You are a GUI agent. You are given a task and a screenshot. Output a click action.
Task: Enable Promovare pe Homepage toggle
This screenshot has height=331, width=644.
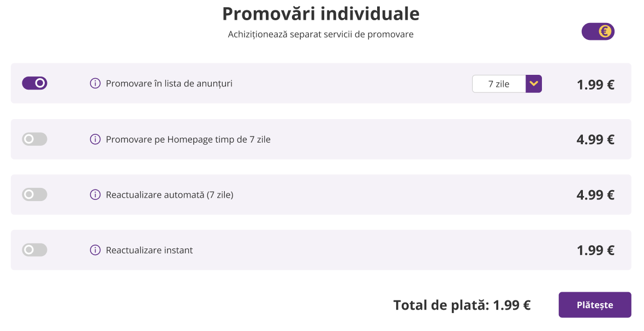[x=34, y=139]
